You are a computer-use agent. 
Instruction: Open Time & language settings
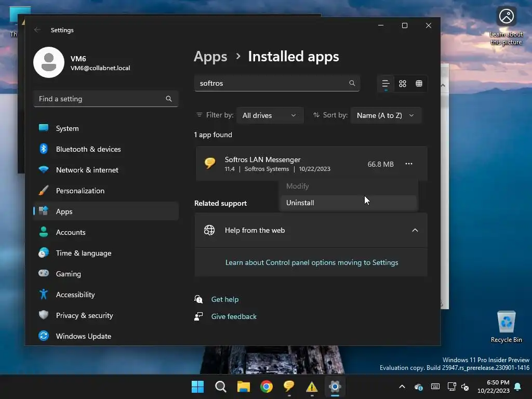(106, 253)
